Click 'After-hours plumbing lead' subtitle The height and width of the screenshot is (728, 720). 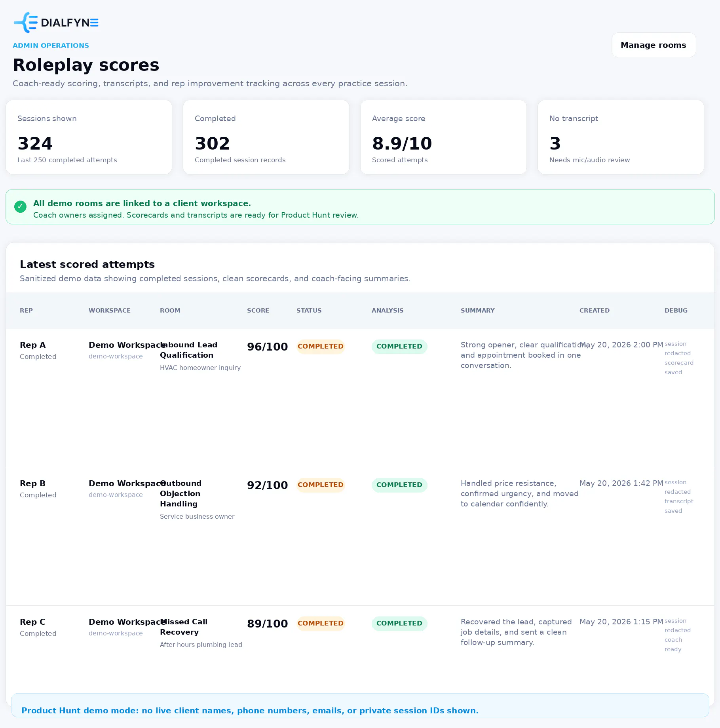coord(201,645)
